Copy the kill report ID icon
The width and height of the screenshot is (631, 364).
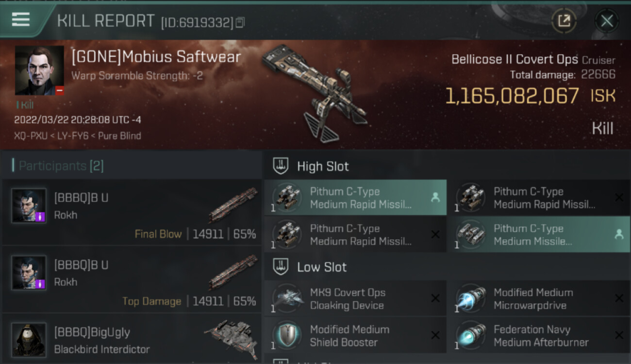[x=241, y=22]
